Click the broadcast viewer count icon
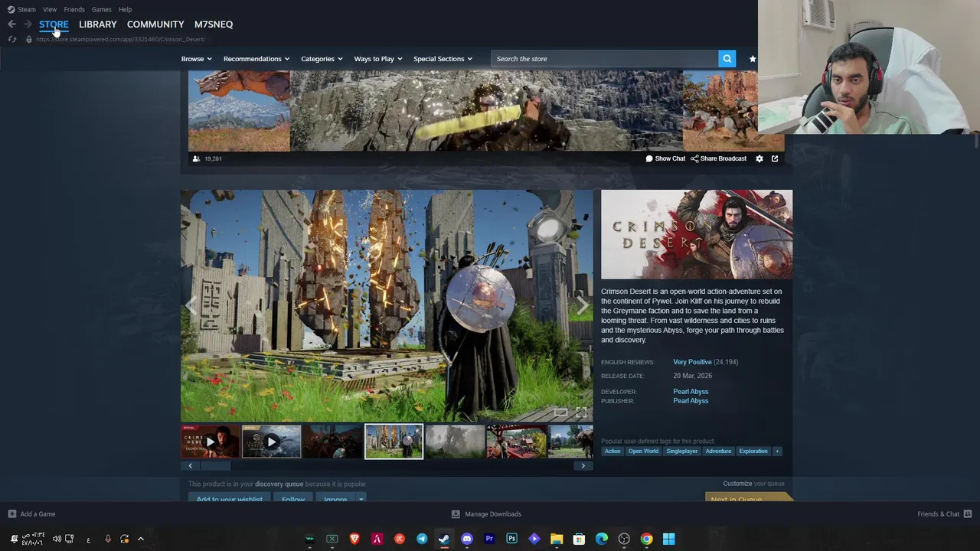 click(x=196, y=158)
